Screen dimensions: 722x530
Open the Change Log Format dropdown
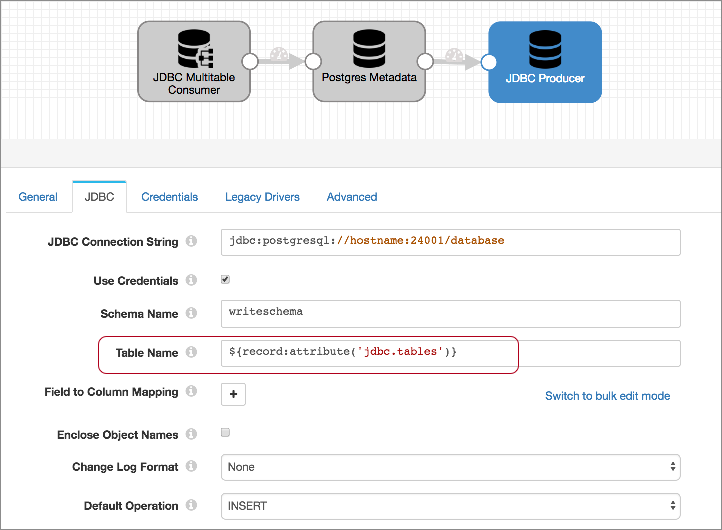[450, 467]
